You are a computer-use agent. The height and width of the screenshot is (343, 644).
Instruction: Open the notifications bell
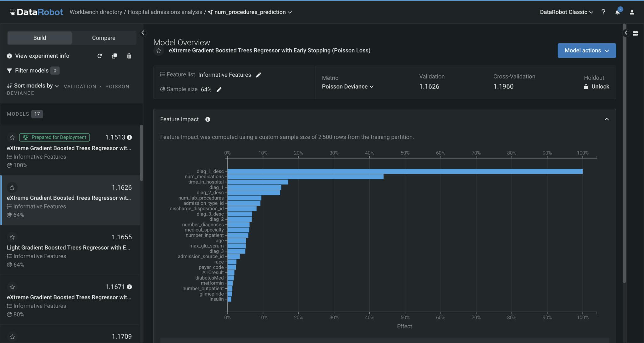[x=617, y=12]
